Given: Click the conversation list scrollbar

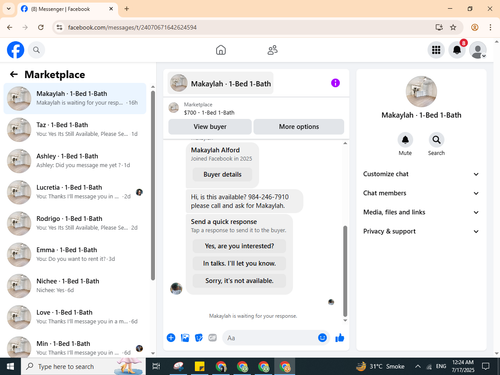Looking at the screenshot, I should [153, 185].
